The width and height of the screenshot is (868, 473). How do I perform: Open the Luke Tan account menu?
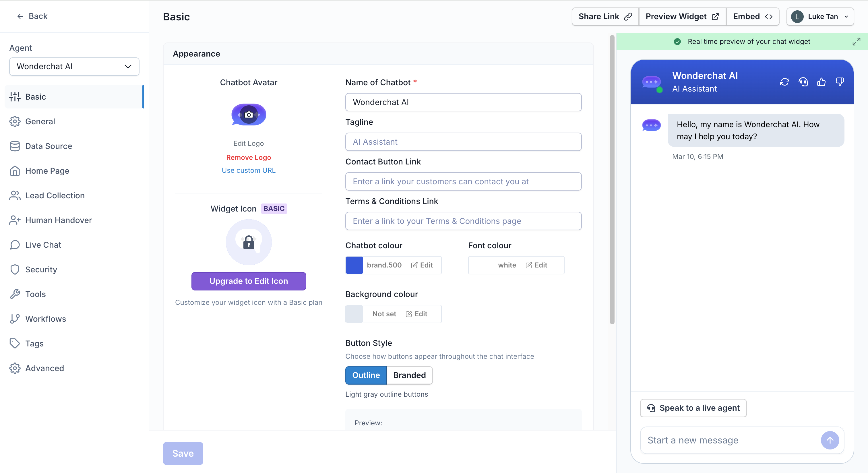coord(820,17)
